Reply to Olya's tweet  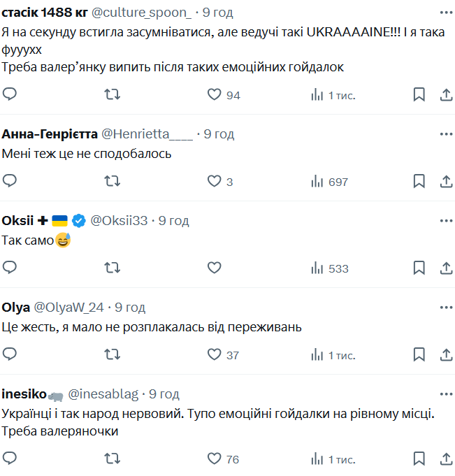click(x=10, y=354)
